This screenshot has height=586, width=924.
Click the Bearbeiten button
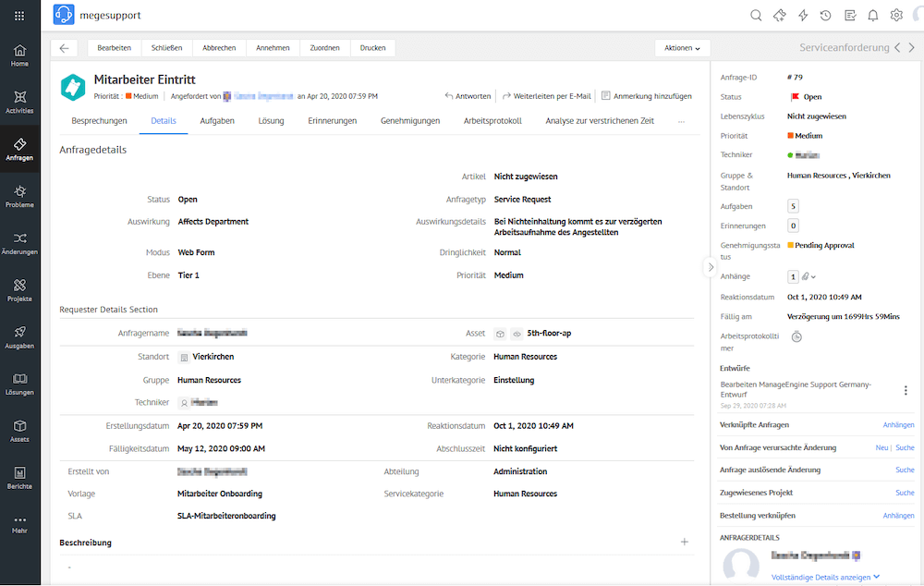tap(115, 48)
